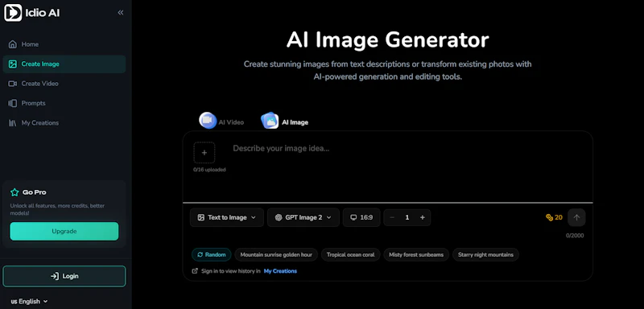644x309 pixels.
Task: Switch to the AI Image tab
Action: click(285, 122)
